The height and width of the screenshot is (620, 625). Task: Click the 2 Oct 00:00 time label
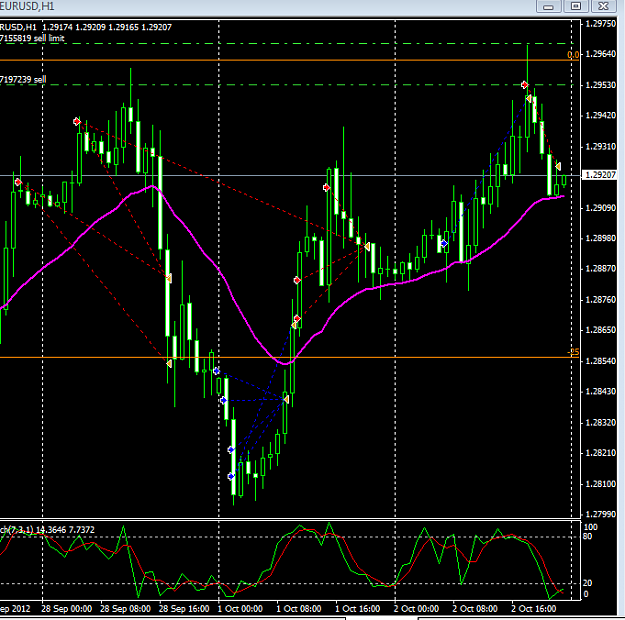(416, 609)
